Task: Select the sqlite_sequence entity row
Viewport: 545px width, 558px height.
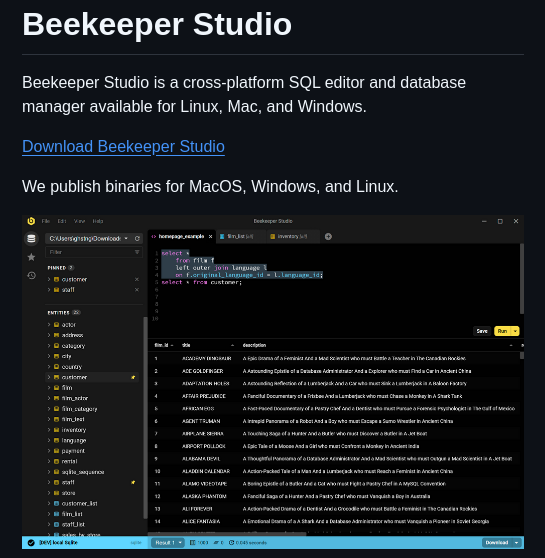Action: (93, 472)
